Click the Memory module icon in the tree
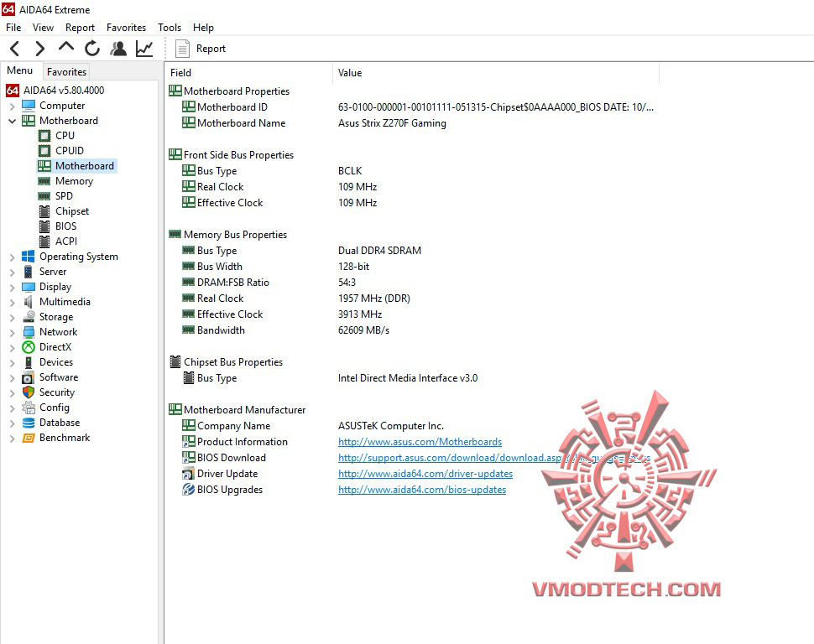This screenshot has height=644, width=814. pos(44,181)
